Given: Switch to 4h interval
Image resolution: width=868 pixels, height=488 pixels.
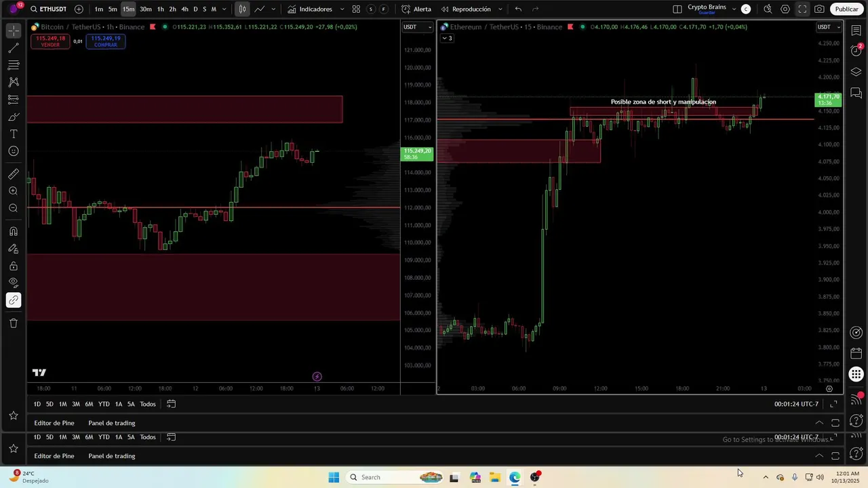Looking at the screenshot, I should point(184,9).
